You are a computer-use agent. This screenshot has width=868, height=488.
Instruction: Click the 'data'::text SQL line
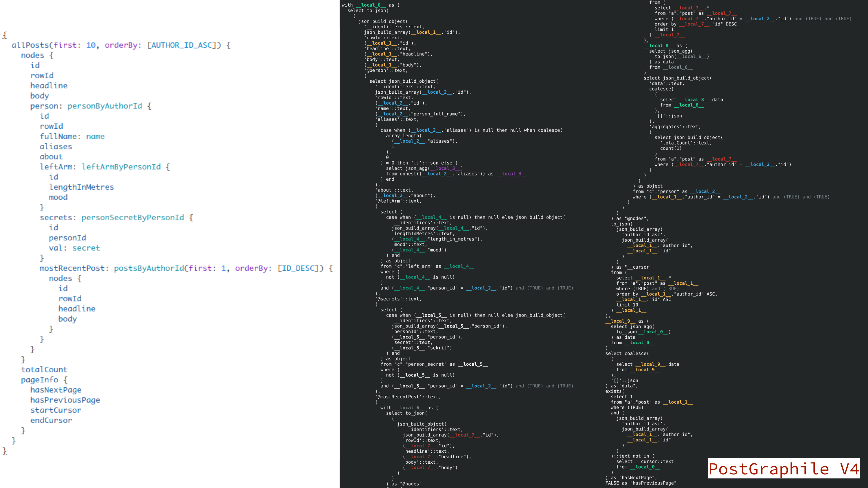point(667,84)
